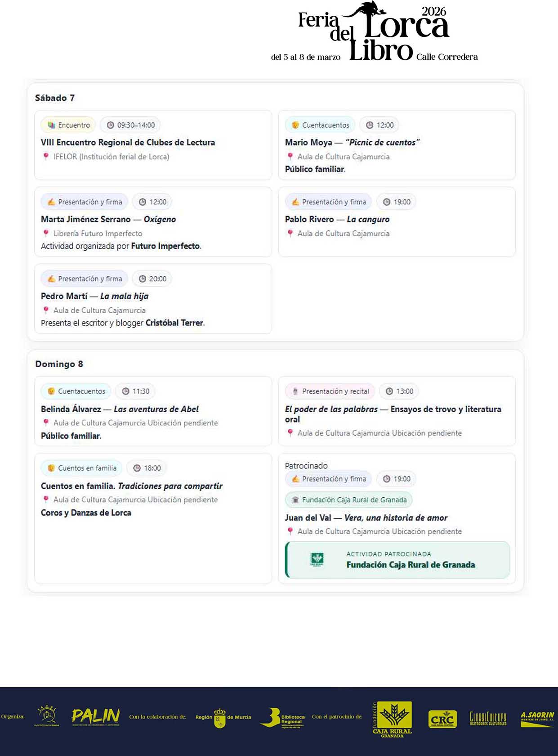Image resolution: width=558 pixels, height=756 pixels.
Task: Click the IFELOR location pin icon
Action: point(46,157)
